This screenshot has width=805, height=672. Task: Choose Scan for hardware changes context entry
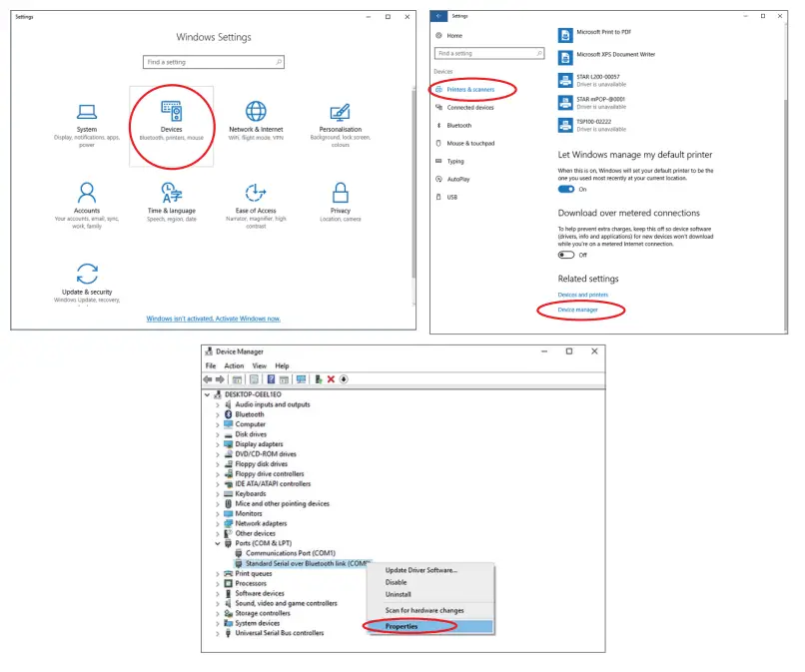tap(430, 610)
